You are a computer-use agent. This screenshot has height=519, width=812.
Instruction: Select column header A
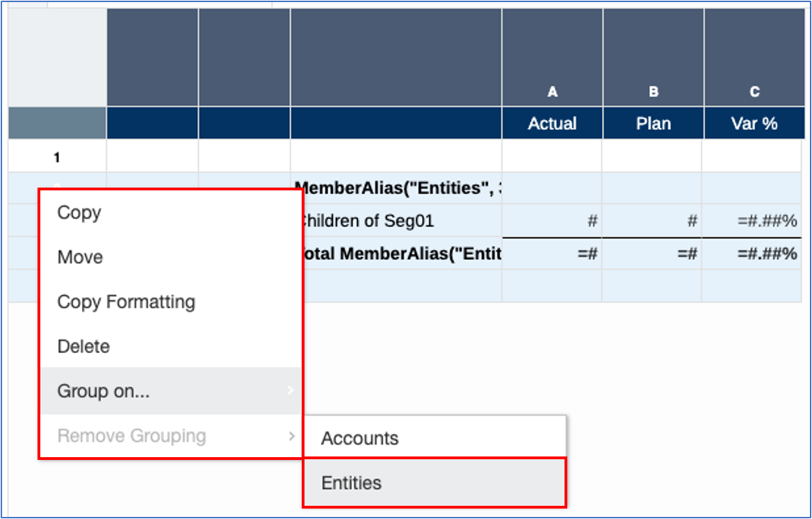(x=553, y=91)
